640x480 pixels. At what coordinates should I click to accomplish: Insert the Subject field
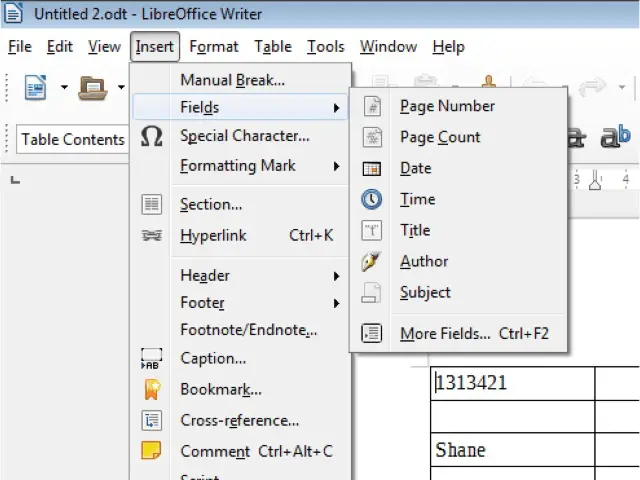(459, 292)
